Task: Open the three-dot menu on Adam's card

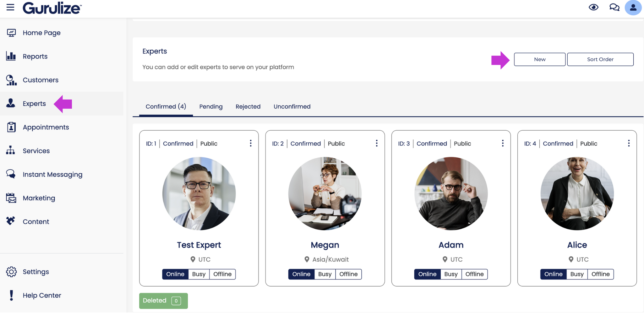Action: (503, 143)
